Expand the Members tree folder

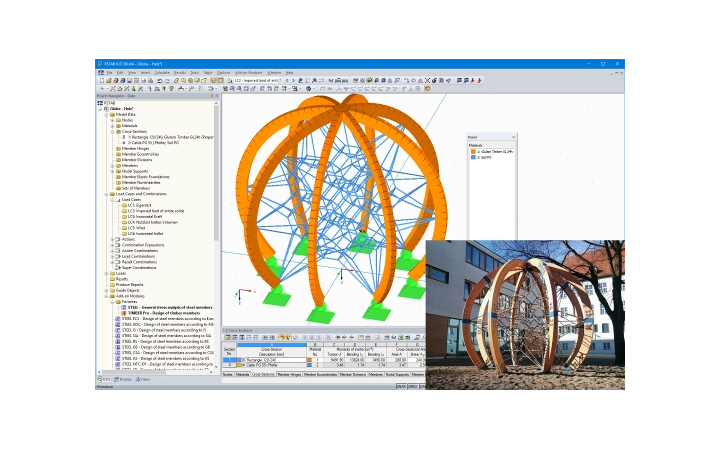click(x=112, y=165)
